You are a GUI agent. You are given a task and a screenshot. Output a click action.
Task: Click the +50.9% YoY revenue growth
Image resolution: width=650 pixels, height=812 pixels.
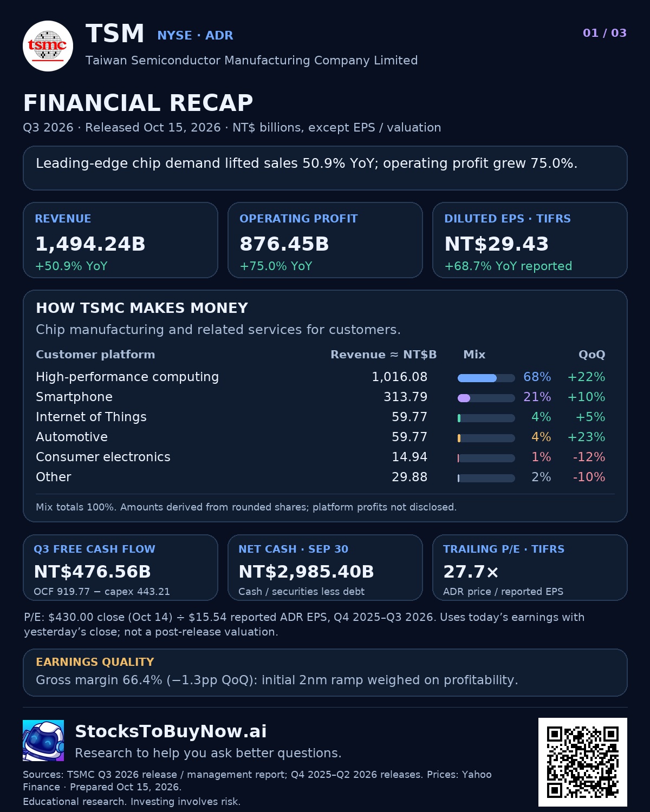click(x=71, y=266)
